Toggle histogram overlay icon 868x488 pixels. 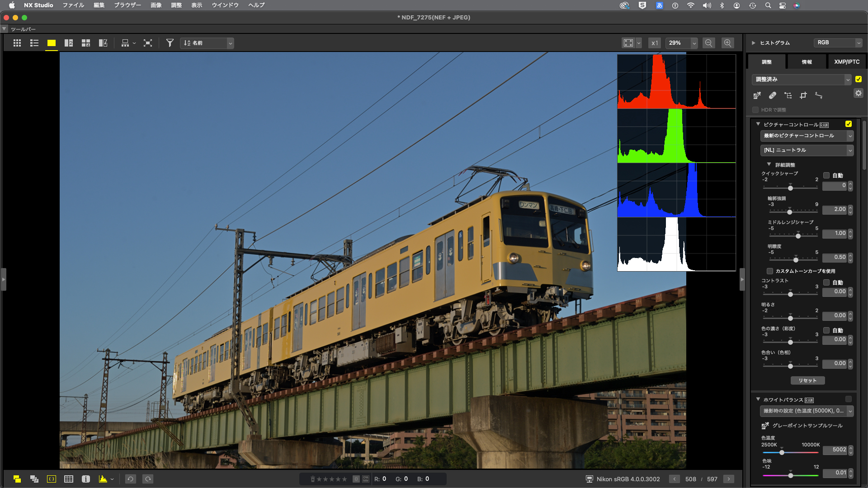coord(103,479)
